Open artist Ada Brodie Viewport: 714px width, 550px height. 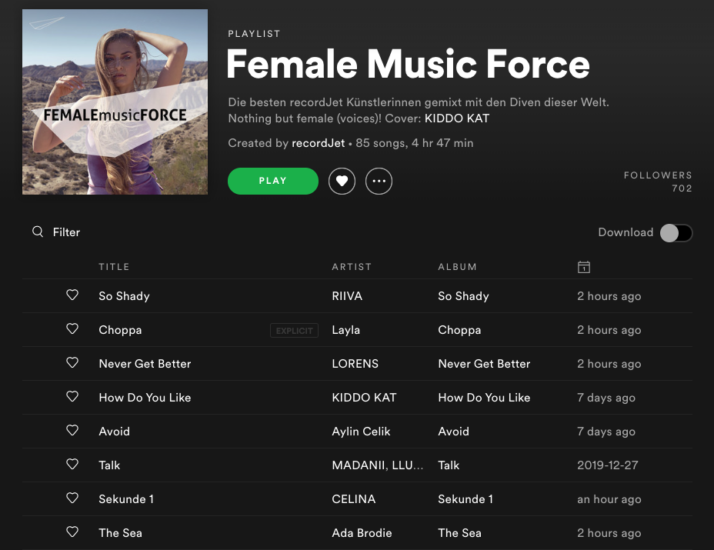[x=362, y=533]
